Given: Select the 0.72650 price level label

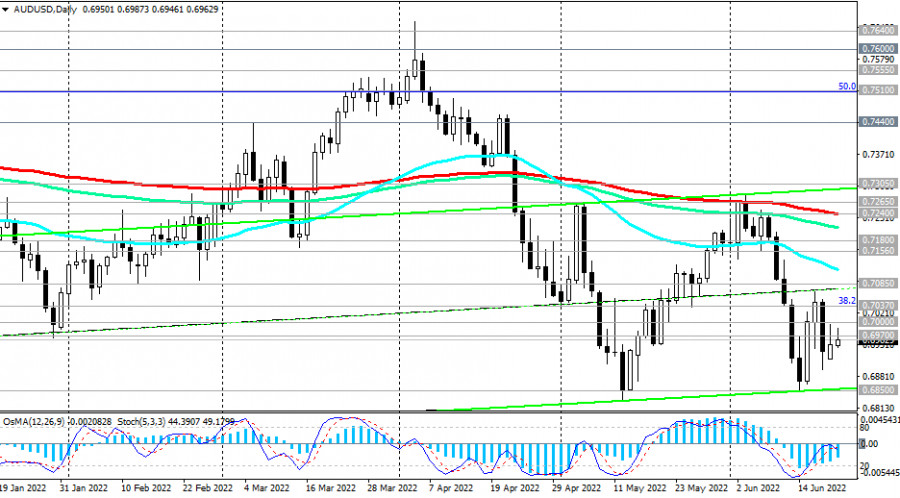Looking at the screenshot, I should 878,201.
